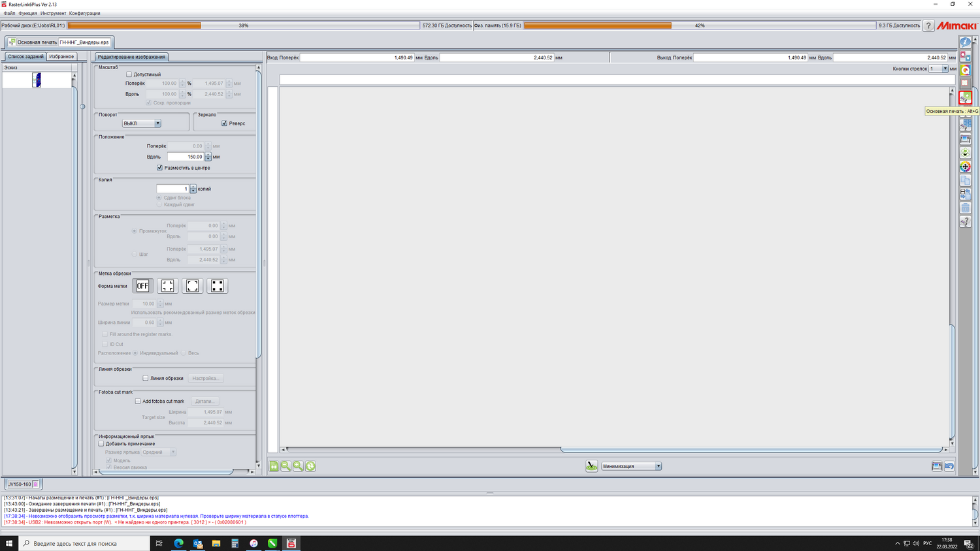Click the duplicate job pages icon

(965, 180)
